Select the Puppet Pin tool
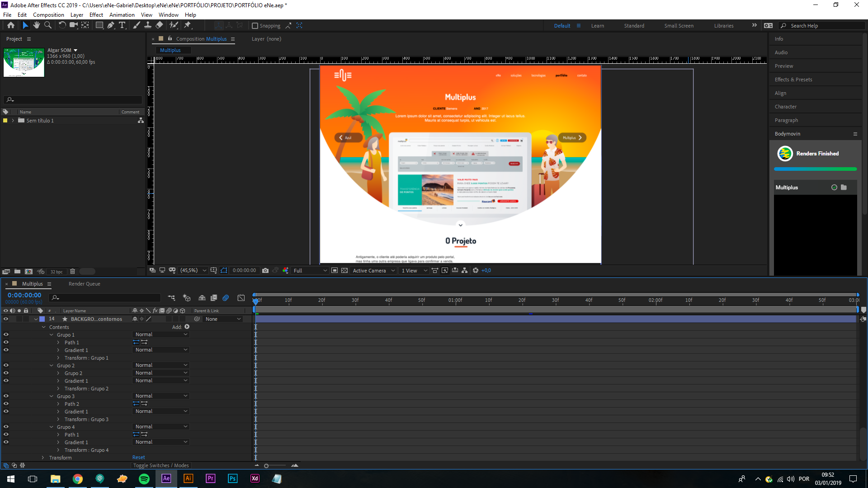 coord(188,25)
